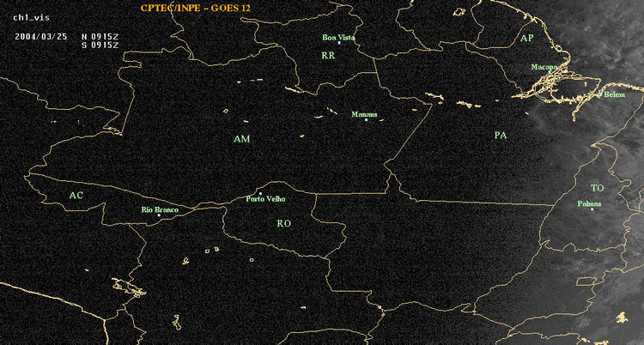Select the AP state label
Image resolution: width=644 pixels, height=345 pixels.
[527, 39]
